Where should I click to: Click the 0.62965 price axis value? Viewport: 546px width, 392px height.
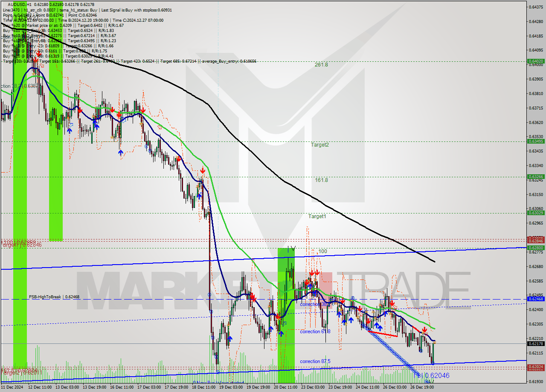coord(537,223)
